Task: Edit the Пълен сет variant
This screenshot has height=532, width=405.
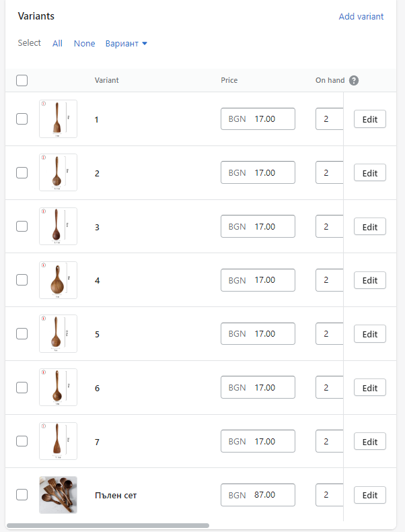Action: [370, 496]
